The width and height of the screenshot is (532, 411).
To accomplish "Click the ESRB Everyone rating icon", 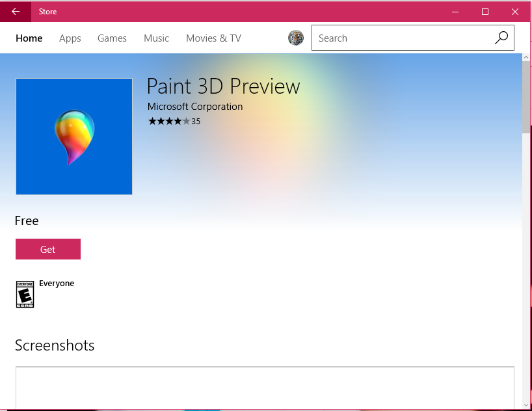I will coord(25,294).
